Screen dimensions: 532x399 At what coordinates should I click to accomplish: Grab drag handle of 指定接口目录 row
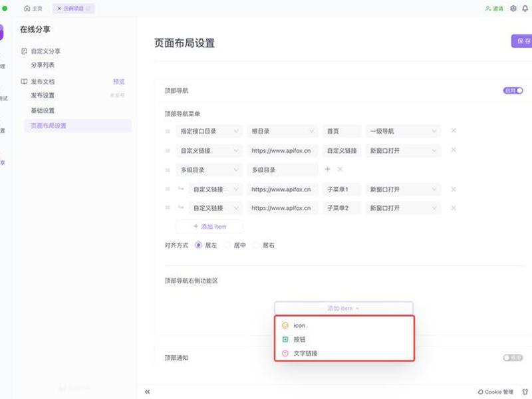[168, 131]
